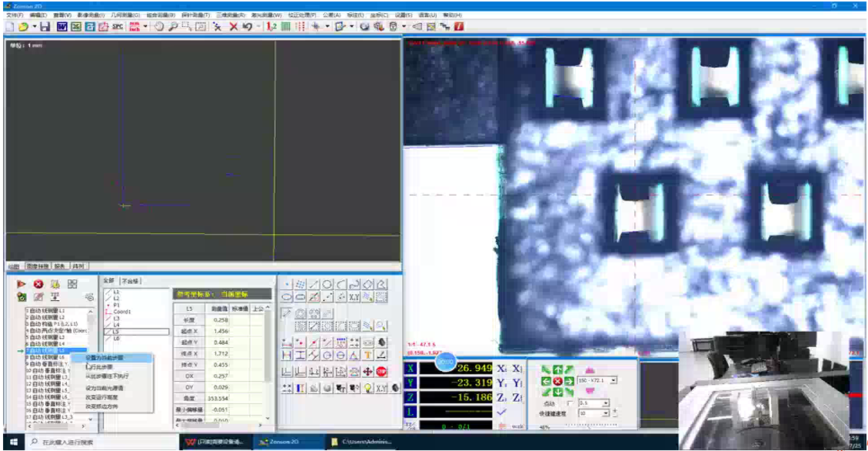Move stage right with green right arrow
Viewport: 868px width, 451px height.
click(x=569, y=381)
